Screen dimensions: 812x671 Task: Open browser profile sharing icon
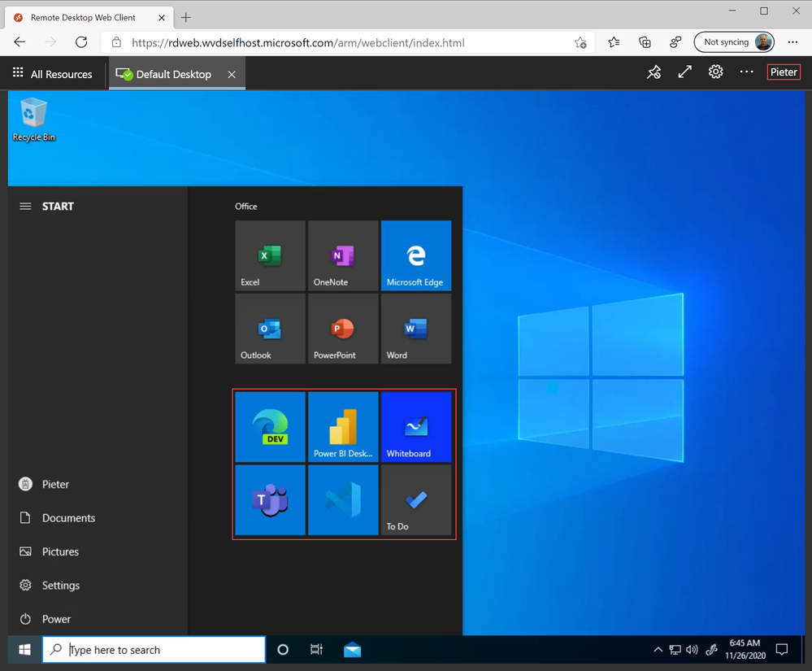tap(675, 42)
